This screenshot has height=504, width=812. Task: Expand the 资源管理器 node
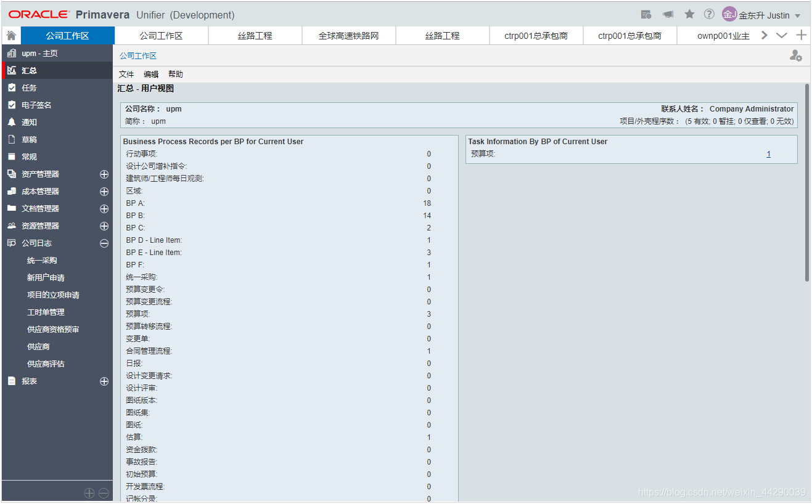click(104, 226)
